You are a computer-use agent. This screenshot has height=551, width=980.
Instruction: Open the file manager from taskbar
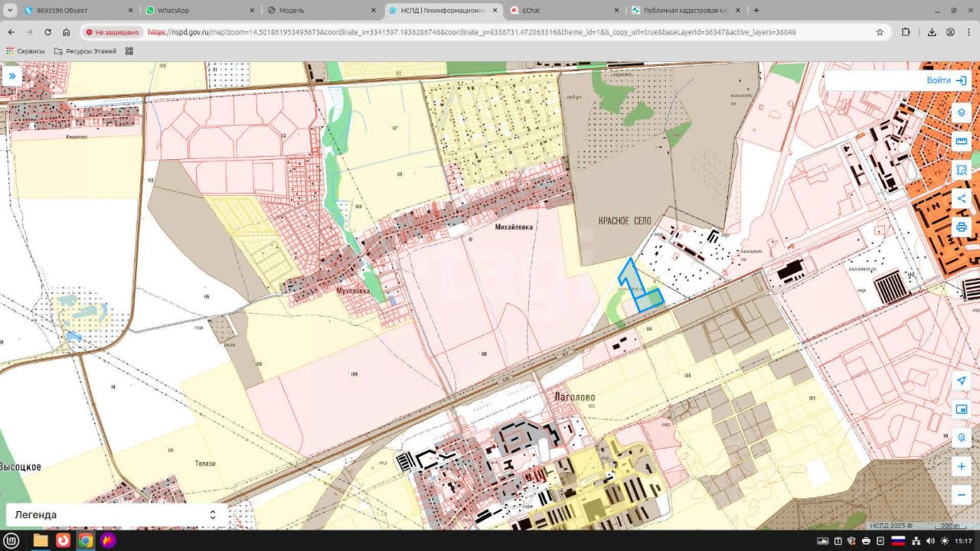click(40, 540)
